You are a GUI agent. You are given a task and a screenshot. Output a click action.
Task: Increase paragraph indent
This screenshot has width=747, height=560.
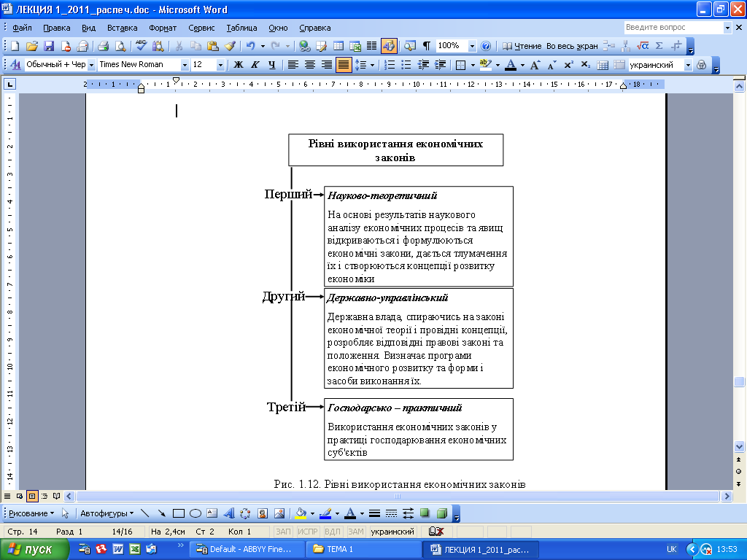(440, 65)
